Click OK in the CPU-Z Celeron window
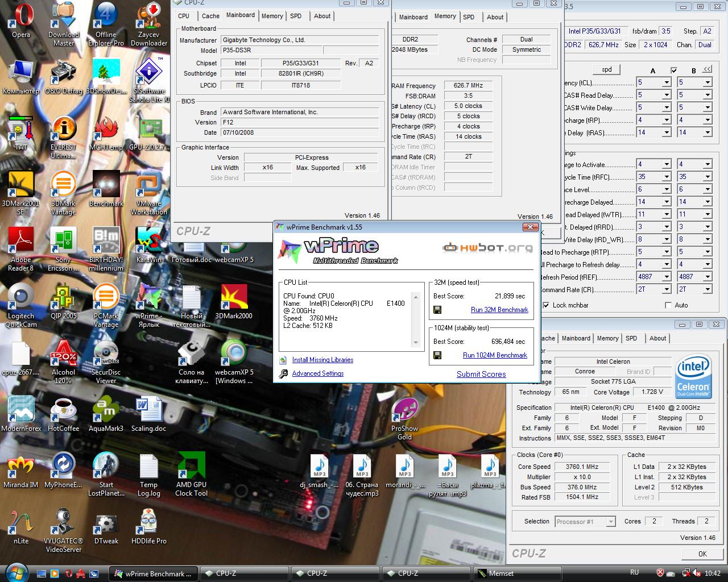This screenshot has width=728, height=582. (x=702, y=554)
